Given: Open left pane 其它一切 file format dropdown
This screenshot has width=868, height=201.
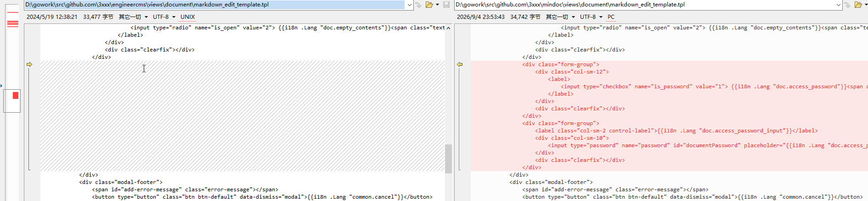Looking at the screenshot, I should pyautogui.click(x=133, y=17).
